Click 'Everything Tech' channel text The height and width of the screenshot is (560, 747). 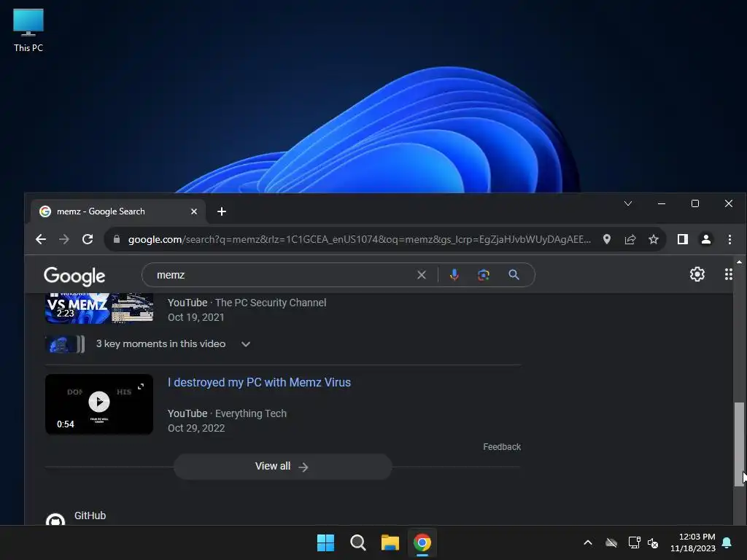click(x=251, y=413)
